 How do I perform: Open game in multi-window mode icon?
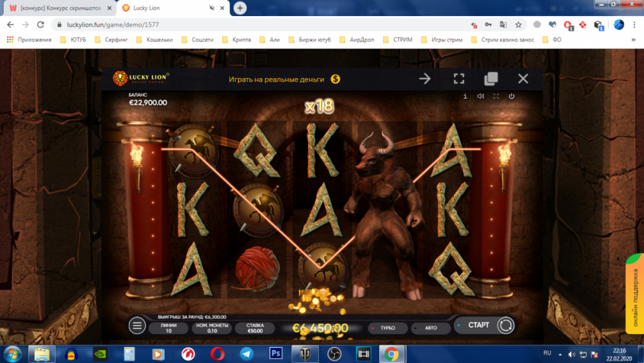click(491, 79)
